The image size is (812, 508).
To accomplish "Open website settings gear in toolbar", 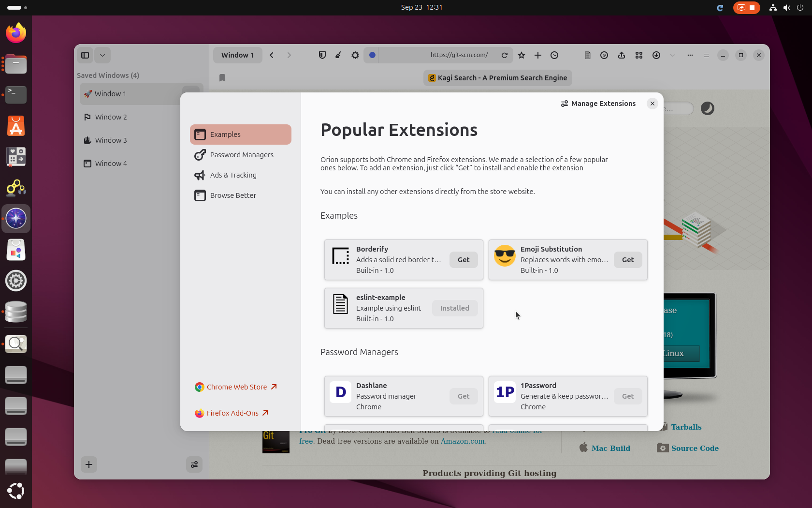I will pyautogui.click(x=355, y=55).
